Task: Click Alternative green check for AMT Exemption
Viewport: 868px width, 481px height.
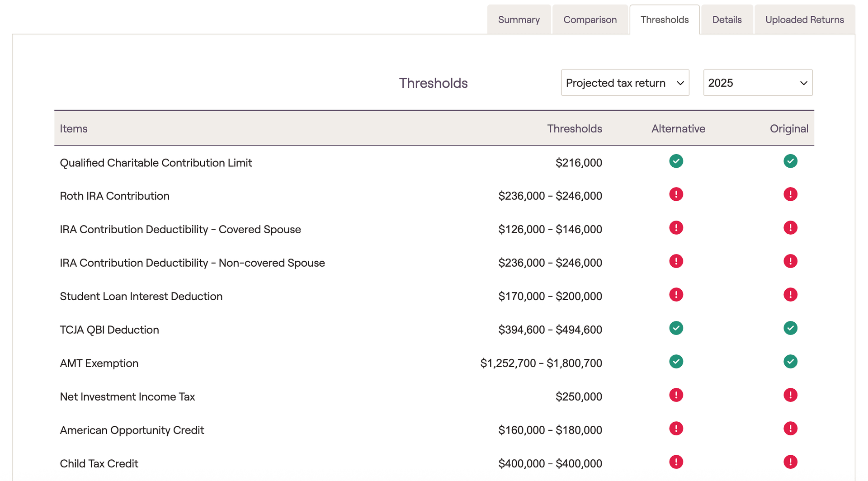Action: (x=676, y=362)
